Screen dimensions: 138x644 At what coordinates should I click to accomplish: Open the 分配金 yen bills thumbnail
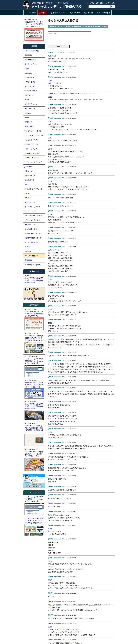point(34,464)
